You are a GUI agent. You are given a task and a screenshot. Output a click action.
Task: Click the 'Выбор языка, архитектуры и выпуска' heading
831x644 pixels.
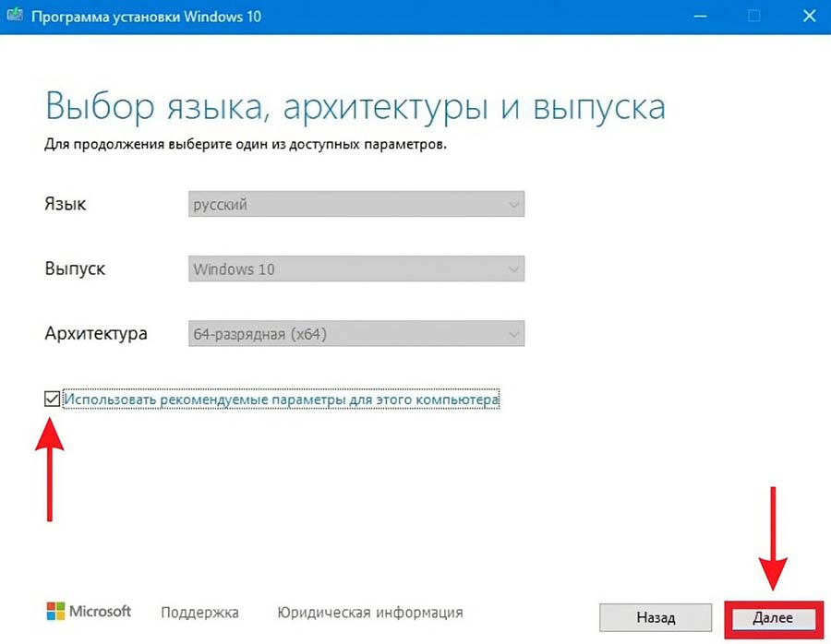tap(355, 107)
